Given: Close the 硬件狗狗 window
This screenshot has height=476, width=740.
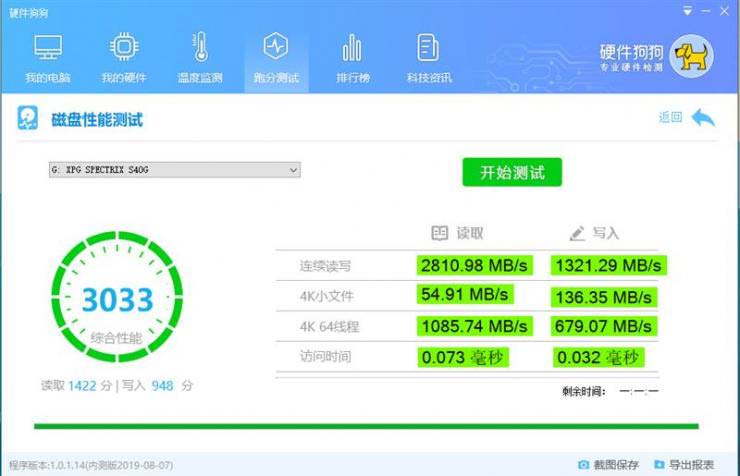Looking at the screenshot, I should 724,11.
